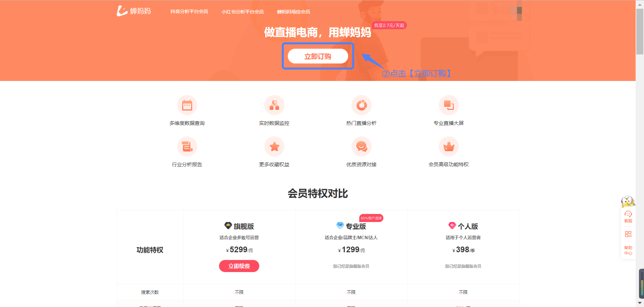Click the 专业直播大屏 label
The height and width of the screenshot is (307, 644).
pos(448,123)
